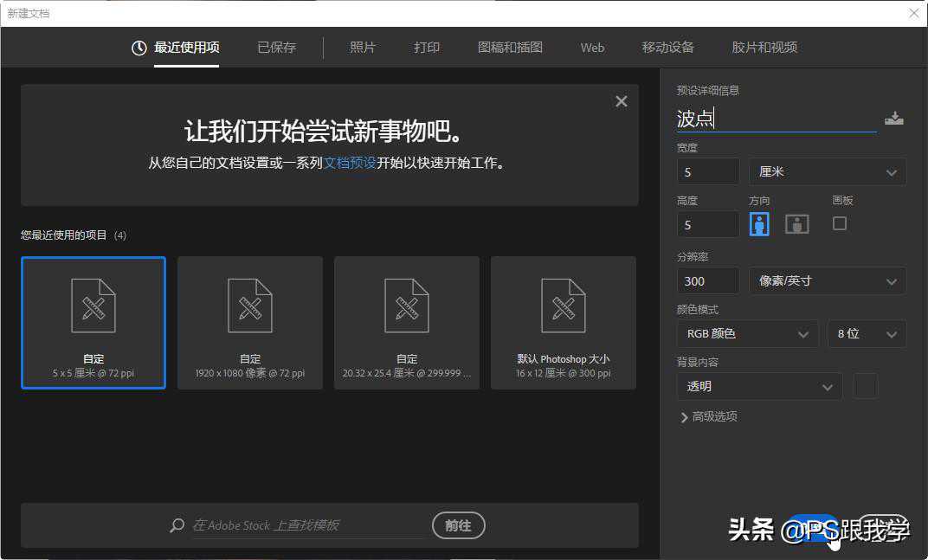Click the save preset icon beside name field
The width and height of the screenshot is (928, 560).
click(894, 119)
